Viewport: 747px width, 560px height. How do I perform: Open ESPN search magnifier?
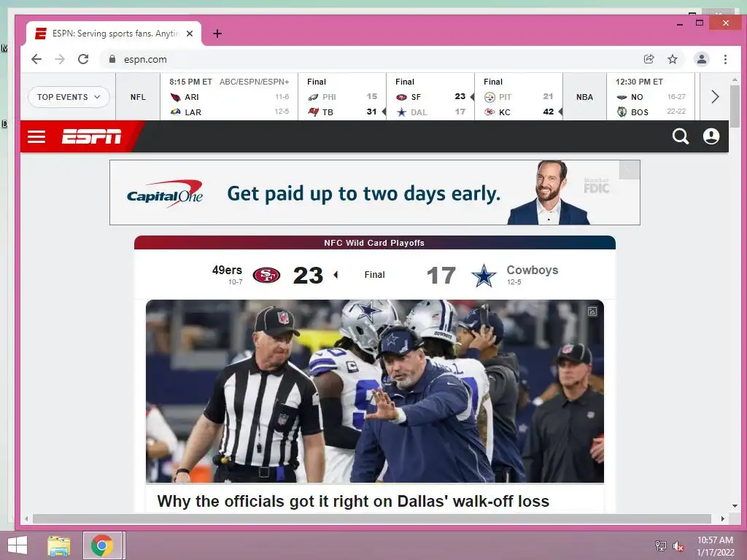coord(681,136)
